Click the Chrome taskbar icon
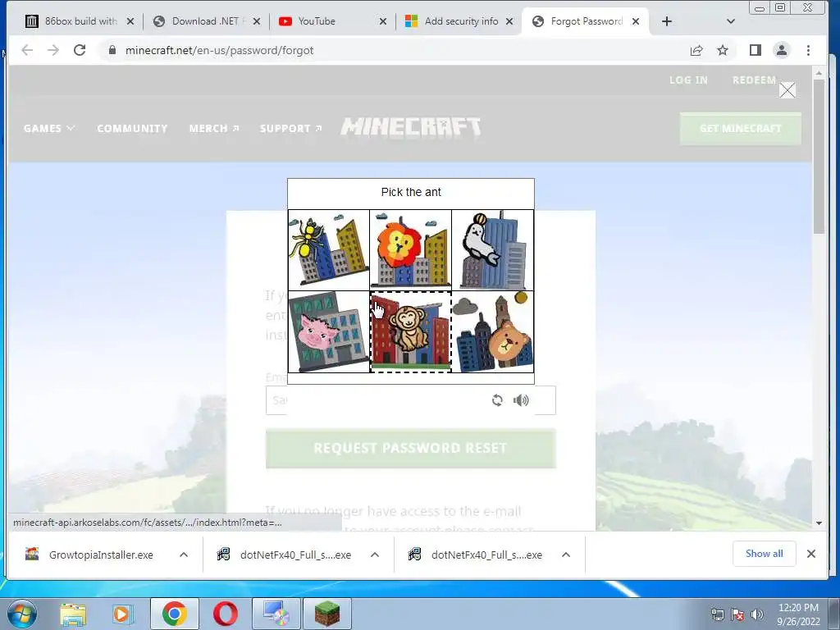This screenshot has height=630, width=840. [175, 614]
